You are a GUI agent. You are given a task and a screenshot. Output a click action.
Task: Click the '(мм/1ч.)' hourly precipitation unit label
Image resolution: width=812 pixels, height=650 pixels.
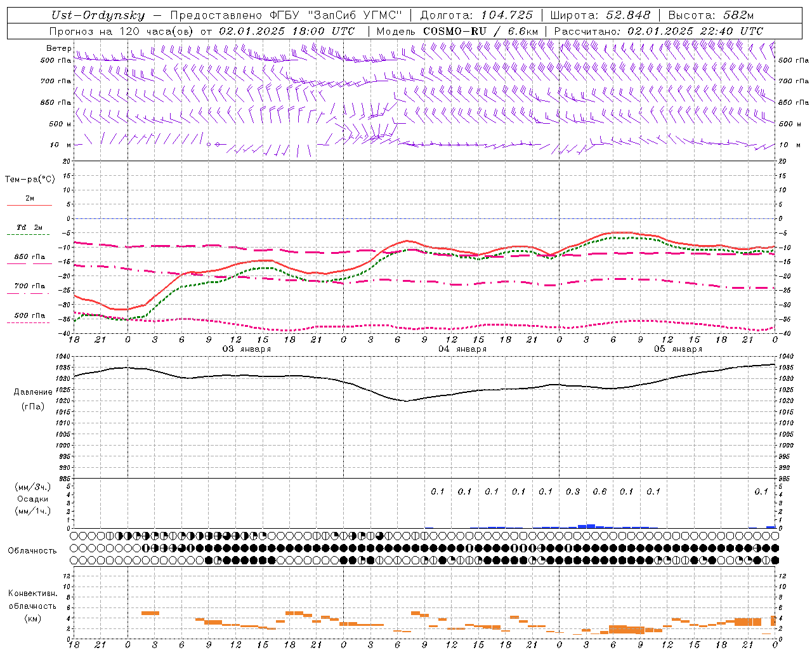33,511
